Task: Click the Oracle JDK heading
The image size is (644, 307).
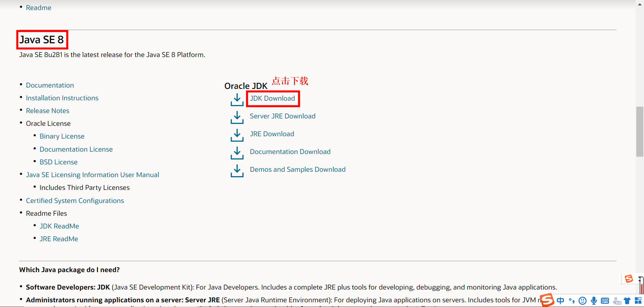Action: tap(246, 86)
